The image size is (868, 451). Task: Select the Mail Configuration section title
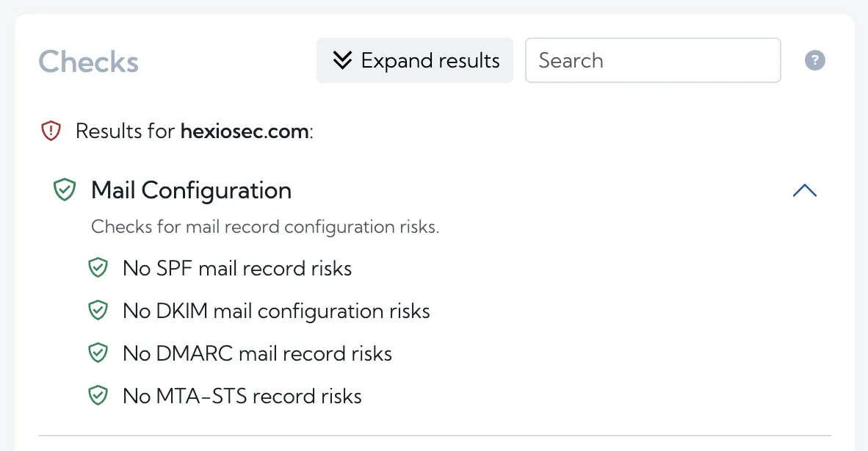(190, 190)
